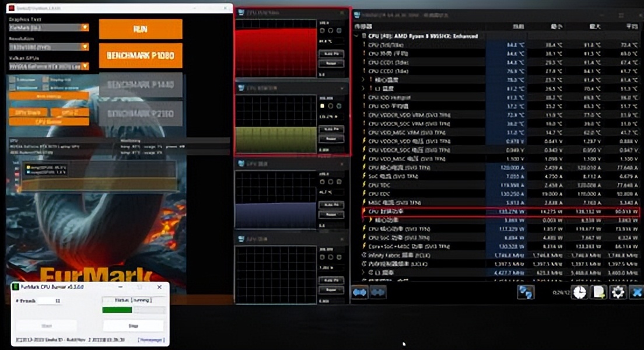Launch GPU-Z from FurMark
This screenshot has height=350, width=644.
(x=69, y=112)
